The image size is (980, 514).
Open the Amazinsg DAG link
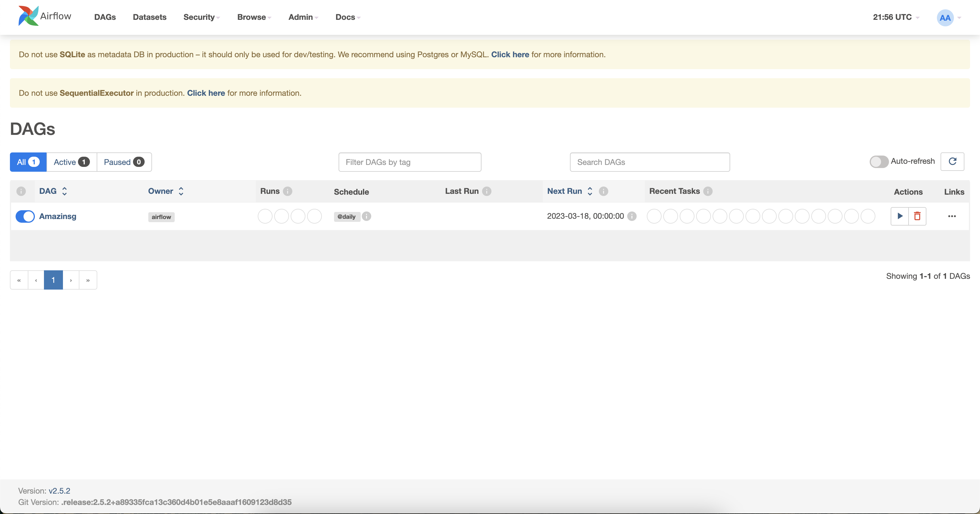pos(58,216)
